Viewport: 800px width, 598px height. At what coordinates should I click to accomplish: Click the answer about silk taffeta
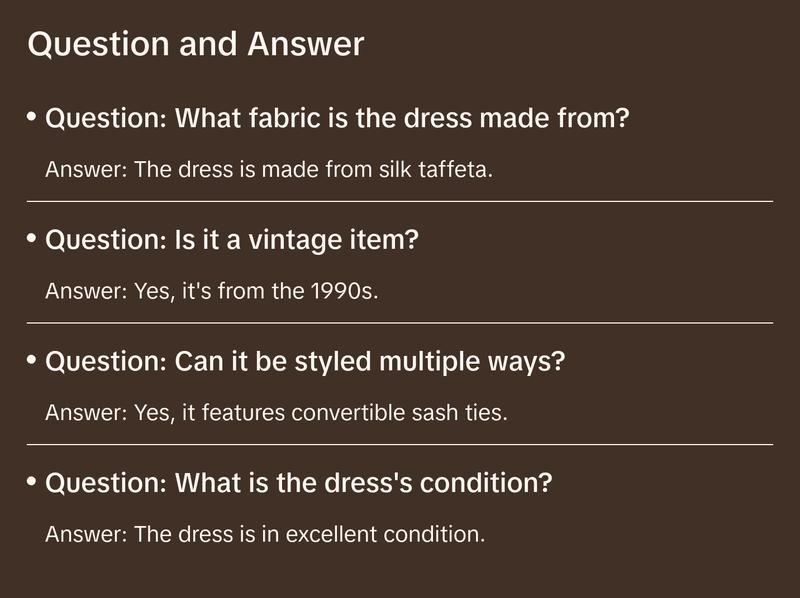pyautogui.click(x=269, y=169)
